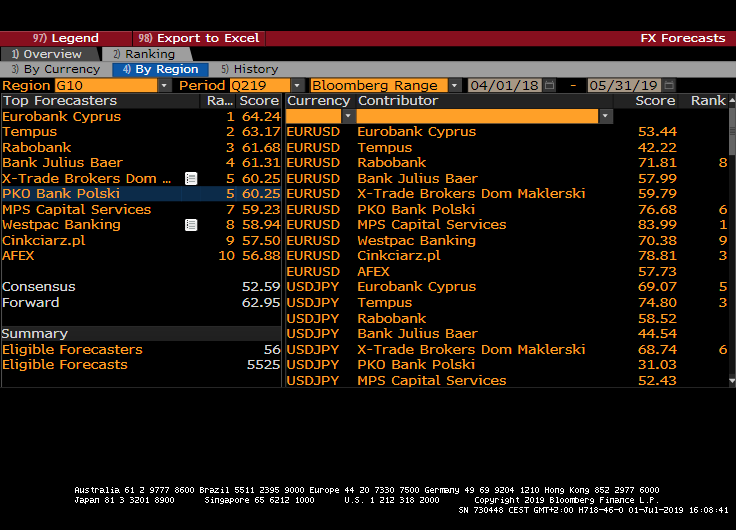This screenshot has width=736, height=530.
Task: Select Eurobank Cyprus in Top Forecasters
Action: (x=62, y=117)
